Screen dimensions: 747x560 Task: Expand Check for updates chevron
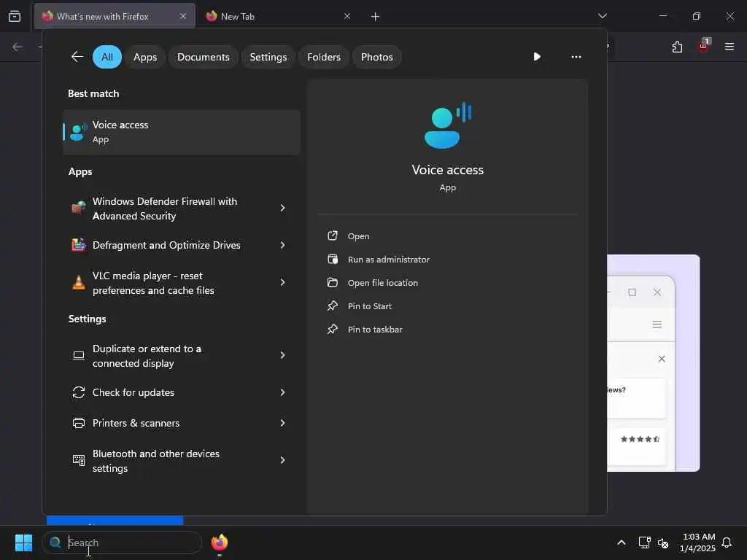[x=282, y=392]
